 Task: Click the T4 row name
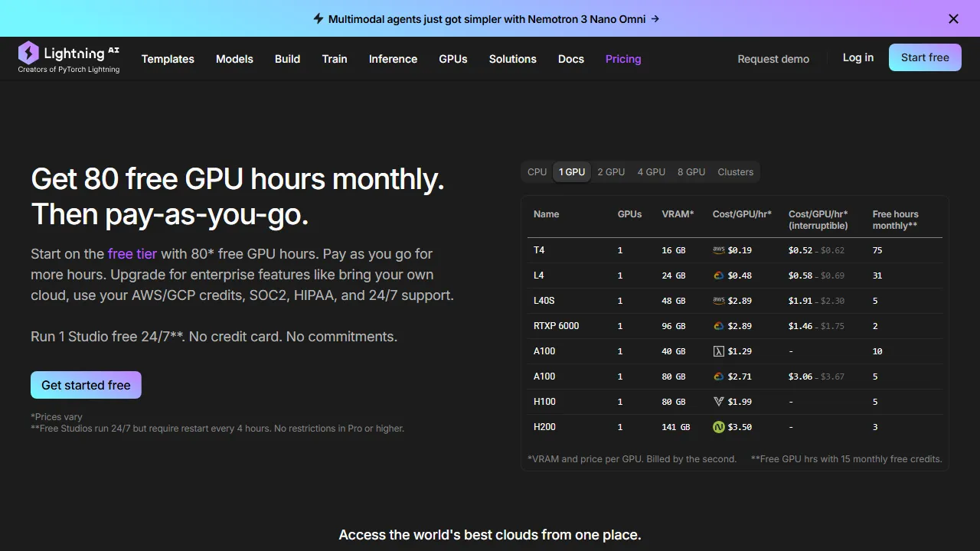click(x=539, y=250)
